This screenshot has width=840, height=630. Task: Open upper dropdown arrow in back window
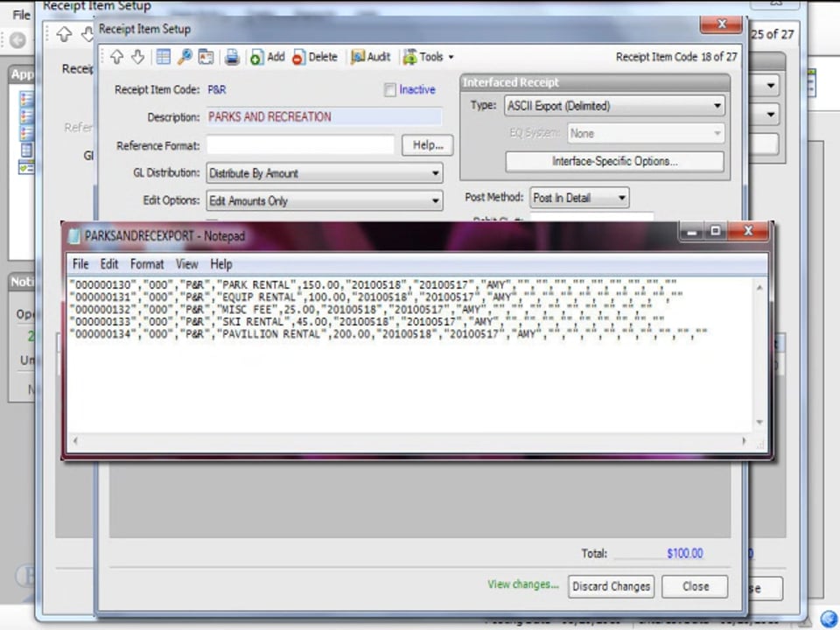click(x=770, y=85)
